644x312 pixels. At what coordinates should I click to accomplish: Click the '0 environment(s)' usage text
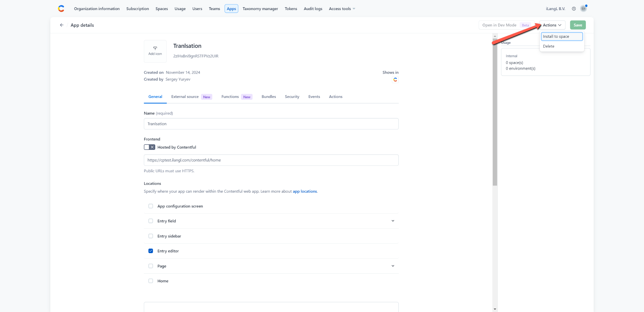coord(520,68)
